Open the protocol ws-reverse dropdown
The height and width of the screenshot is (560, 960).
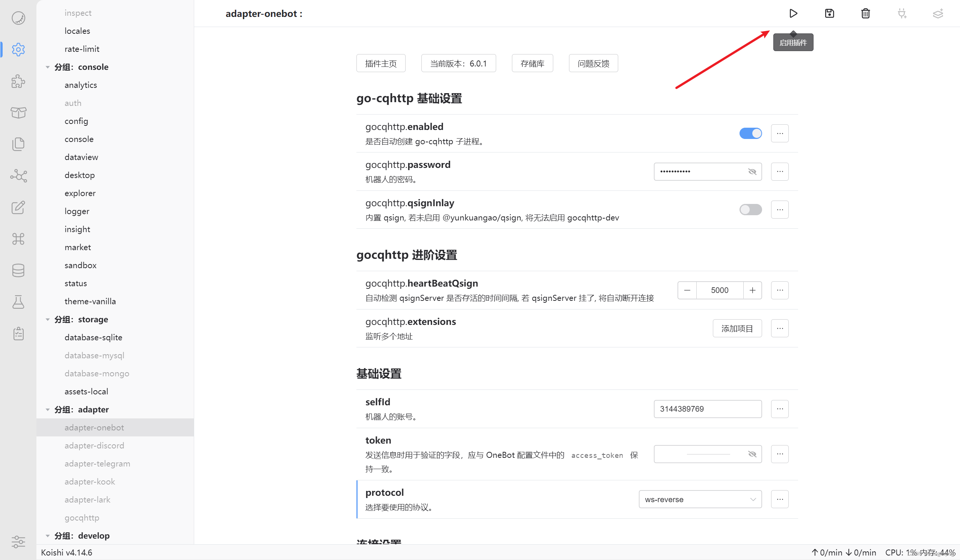tap(700, 499)
